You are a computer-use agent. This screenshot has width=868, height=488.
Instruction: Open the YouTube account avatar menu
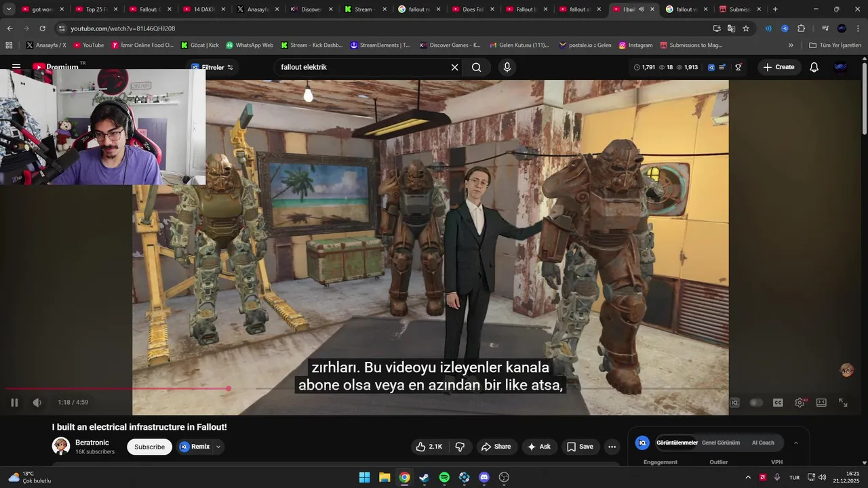click(841, 67)
